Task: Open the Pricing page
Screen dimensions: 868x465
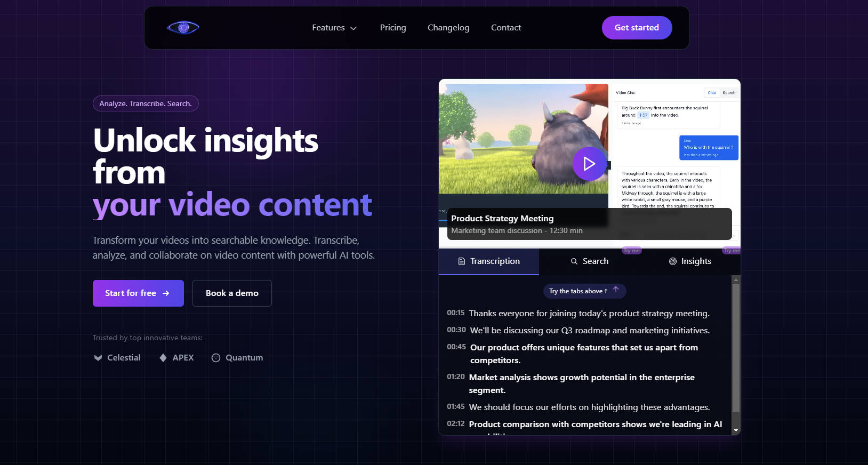Action: click(x=392, y=28)
